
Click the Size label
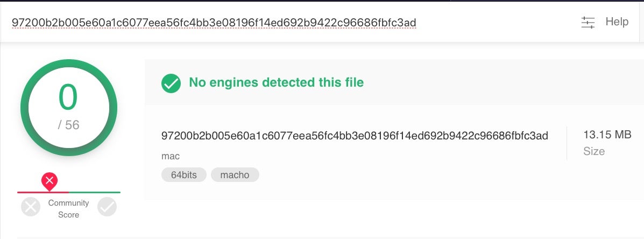[x=594, y=151]
